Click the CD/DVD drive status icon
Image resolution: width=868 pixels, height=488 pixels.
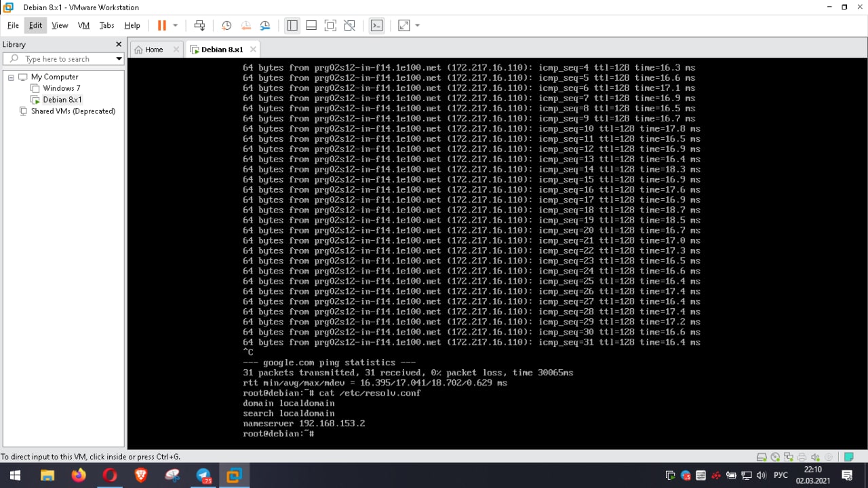click(x=775, y=457)
